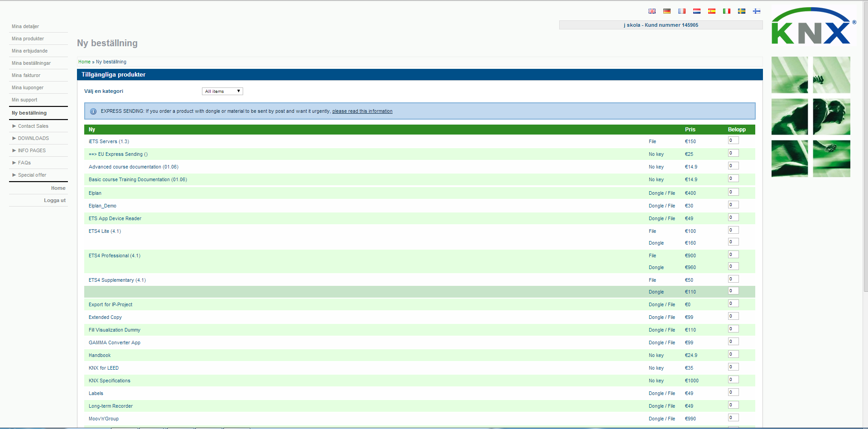Open Mina kuponger in sidebar
Image resolution: width=868 pixels, height=429 pixels.
(x=28, y=88)
